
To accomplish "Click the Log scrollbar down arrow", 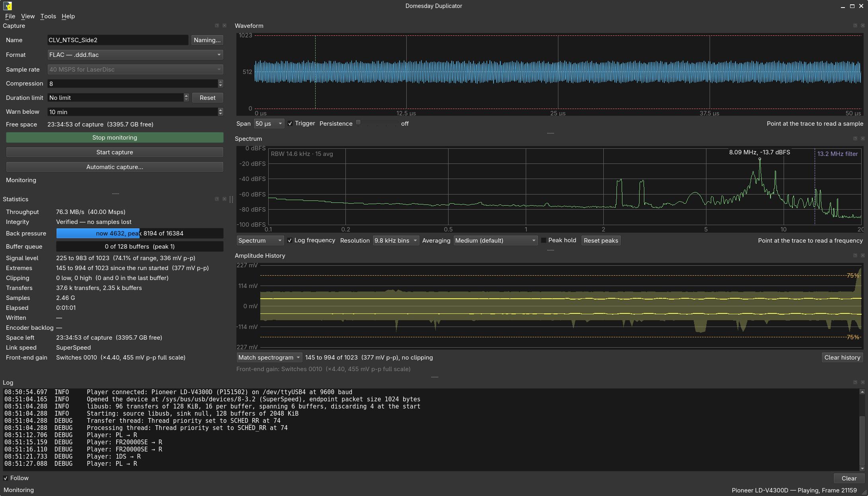I will point(862,469).
